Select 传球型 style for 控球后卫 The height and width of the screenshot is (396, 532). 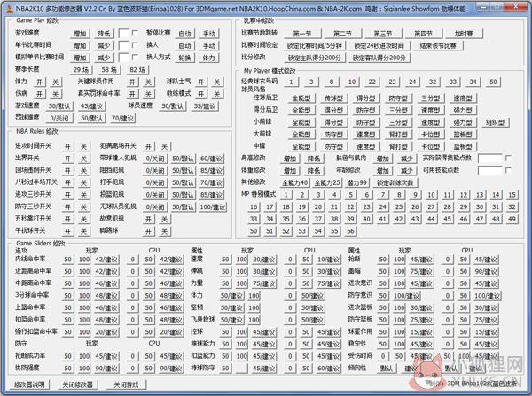click(334, 98)
